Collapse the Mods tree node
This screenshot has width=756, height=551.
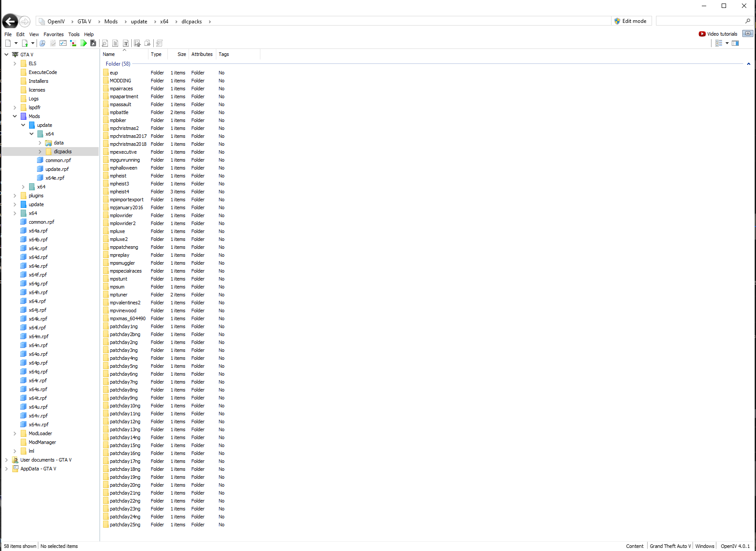tap(15, 116)
